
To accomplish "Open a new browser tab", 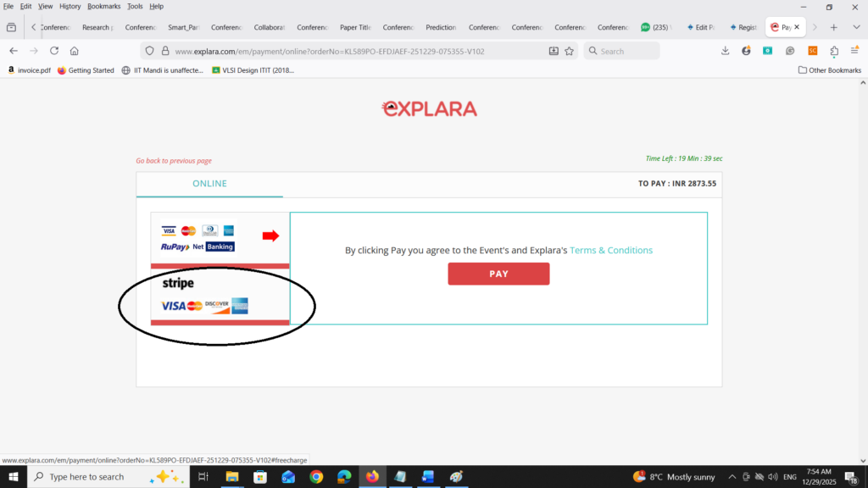I will point(834,27).
